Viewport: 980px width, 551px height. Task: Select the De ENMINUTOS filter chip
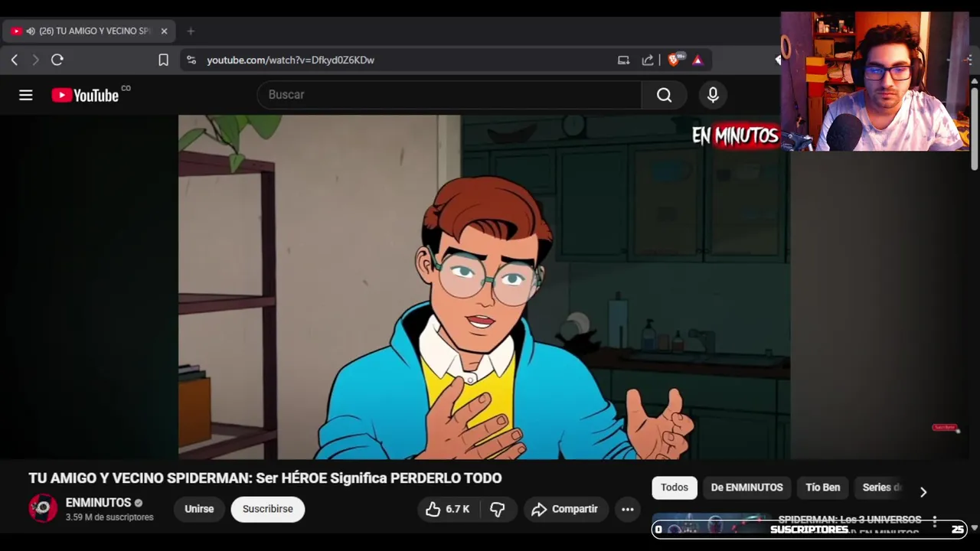tap(746, 487)
